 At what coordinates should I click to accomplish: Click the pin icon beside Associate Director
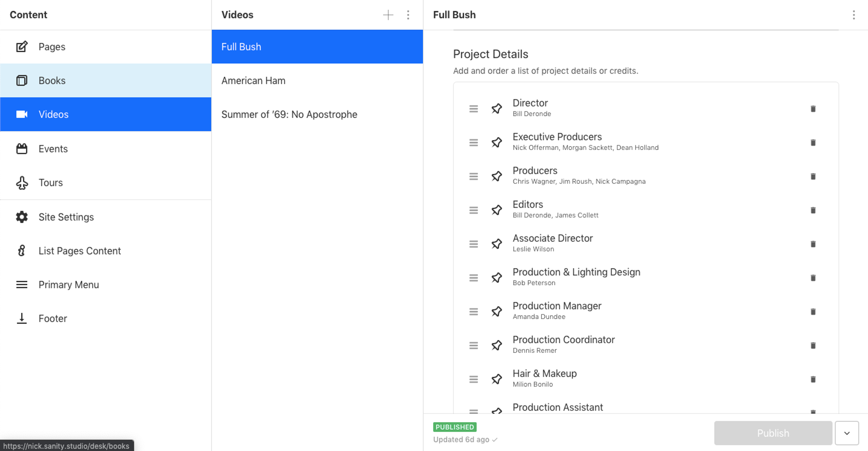[496, 244]
